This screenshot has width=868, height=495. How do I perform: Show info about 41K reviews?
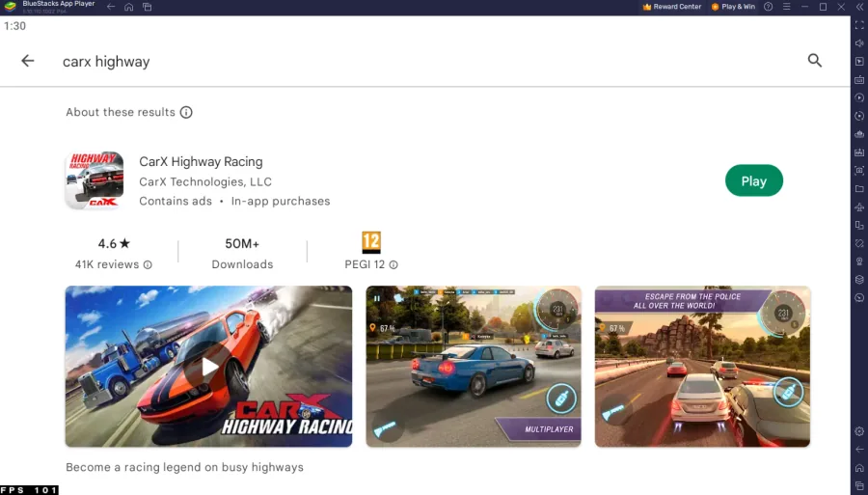[x=148, y=264]
